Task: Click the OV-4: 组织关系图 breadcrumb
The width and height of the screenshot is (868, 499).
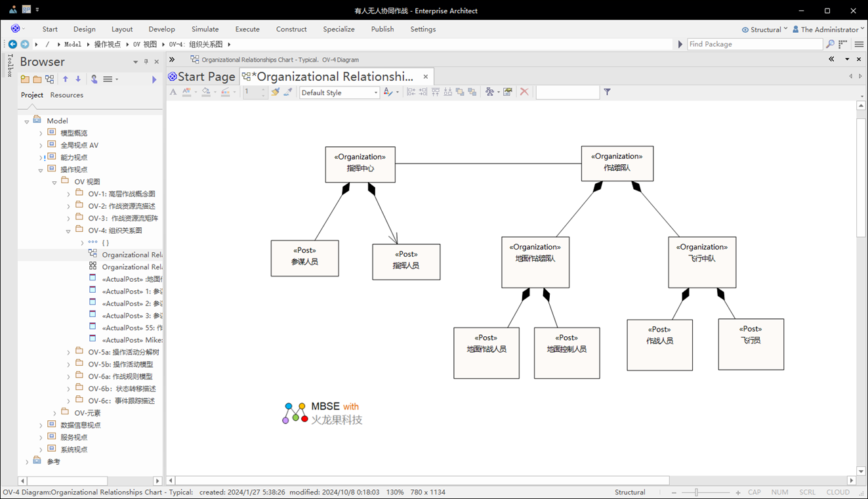Action: click(196, 45)
